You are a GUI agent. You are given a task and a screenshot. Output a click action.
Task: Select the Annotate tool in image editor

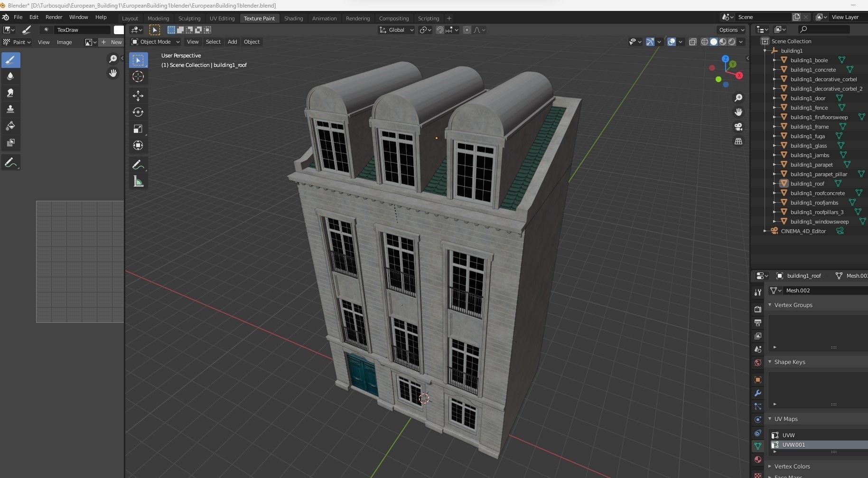pyautogui.click(x=11, y=163)
